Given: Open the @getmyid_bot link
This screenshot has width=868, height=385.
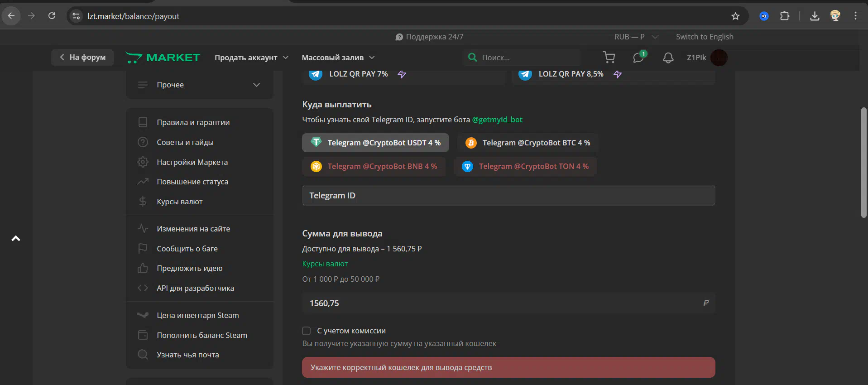Looking at the screenshot, I should tap(497, 120).
